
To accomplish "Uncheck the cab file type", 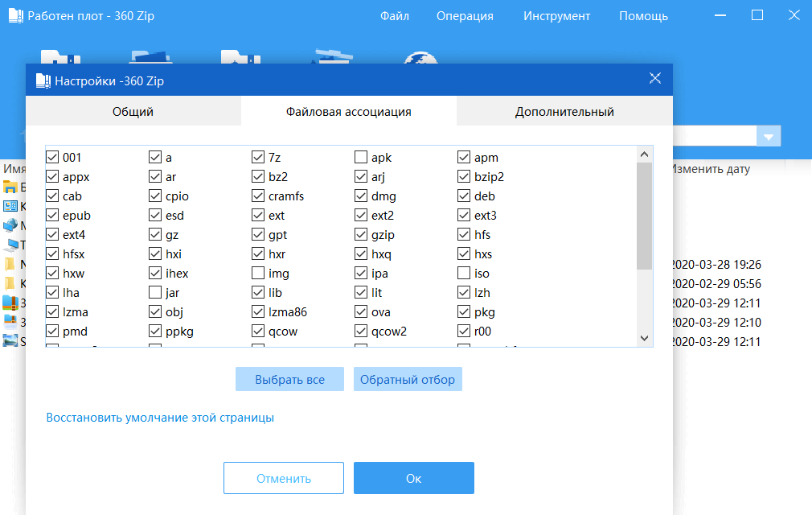I will (x=52, y=196).
